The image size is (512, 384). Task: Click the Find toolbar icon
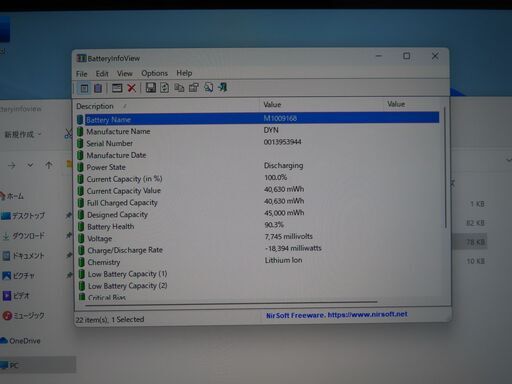[209, 87]
